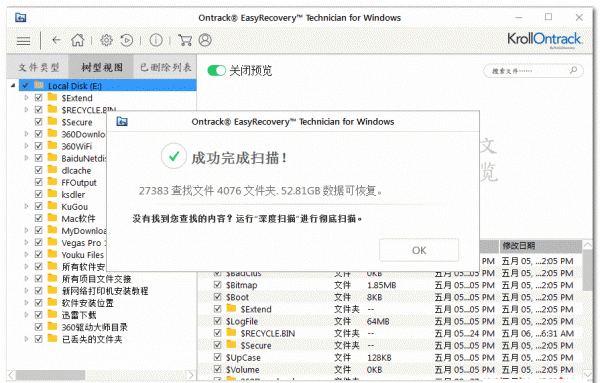Click the 1.85MB size cell
Screen dimensions: 600x383
[382, 285]
